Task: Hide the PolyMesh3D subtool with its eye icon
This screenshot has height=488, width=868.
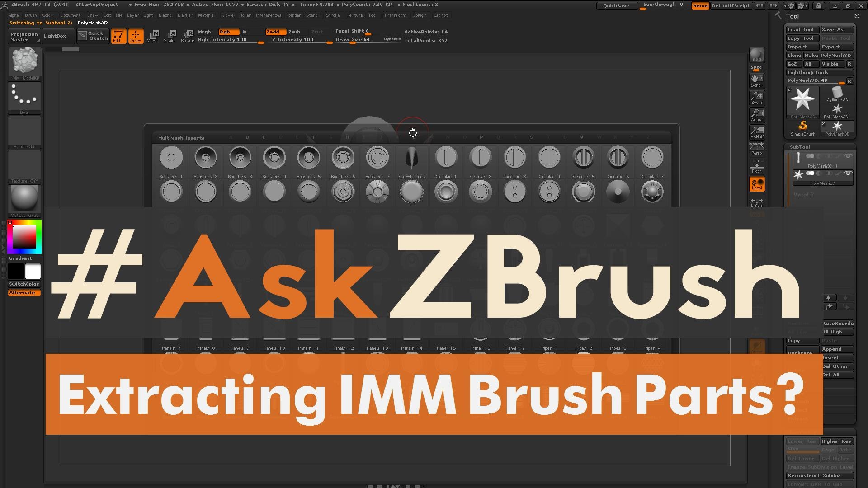Action: click(x=848, y=174)
